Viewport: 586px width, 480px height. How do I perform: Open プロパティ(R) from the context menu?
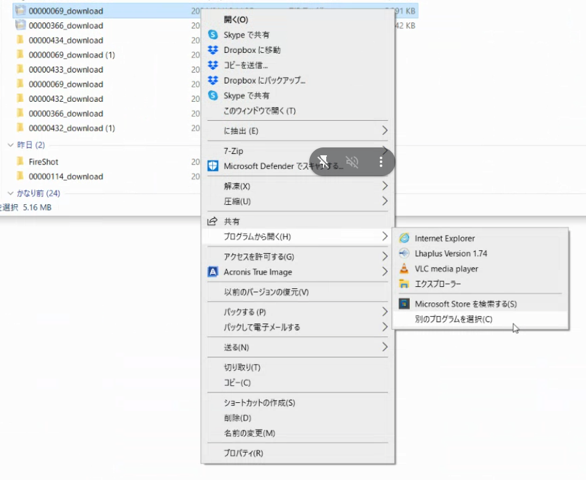tap(298, 453)
